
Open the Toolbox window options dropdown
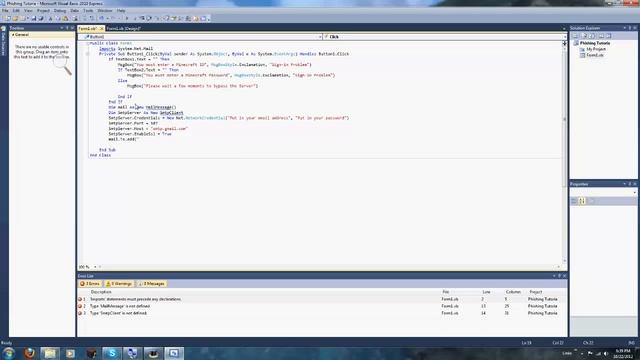pyautogui.click(x=62, y=28)
